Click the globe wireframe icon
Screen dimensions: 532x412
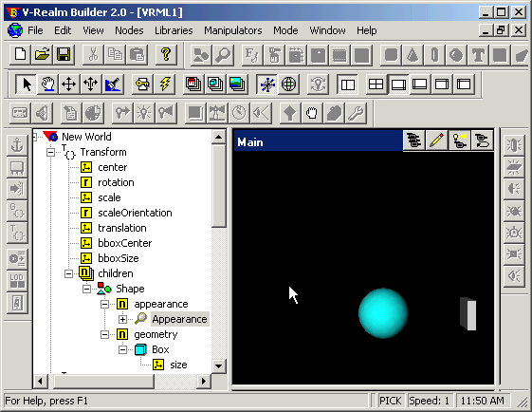[x=288, y=84]
